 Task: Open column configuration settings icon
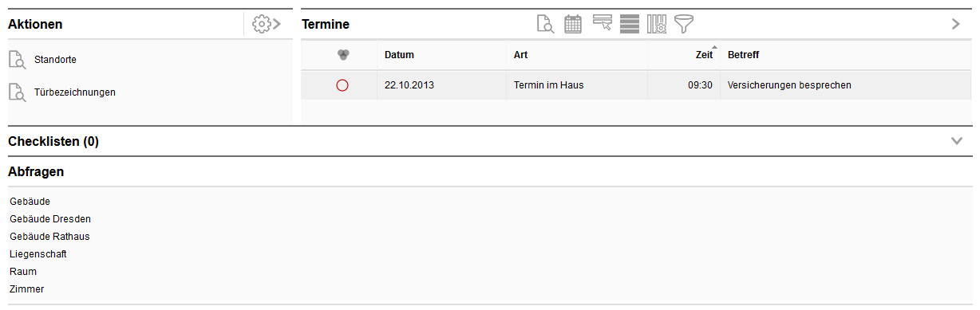point(657,24)
